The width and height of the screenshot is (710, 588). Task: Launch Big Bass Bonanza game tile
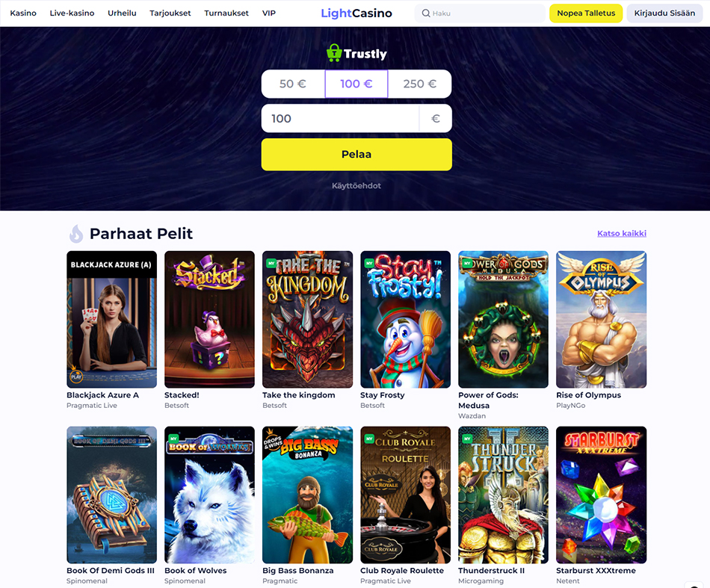307,495
